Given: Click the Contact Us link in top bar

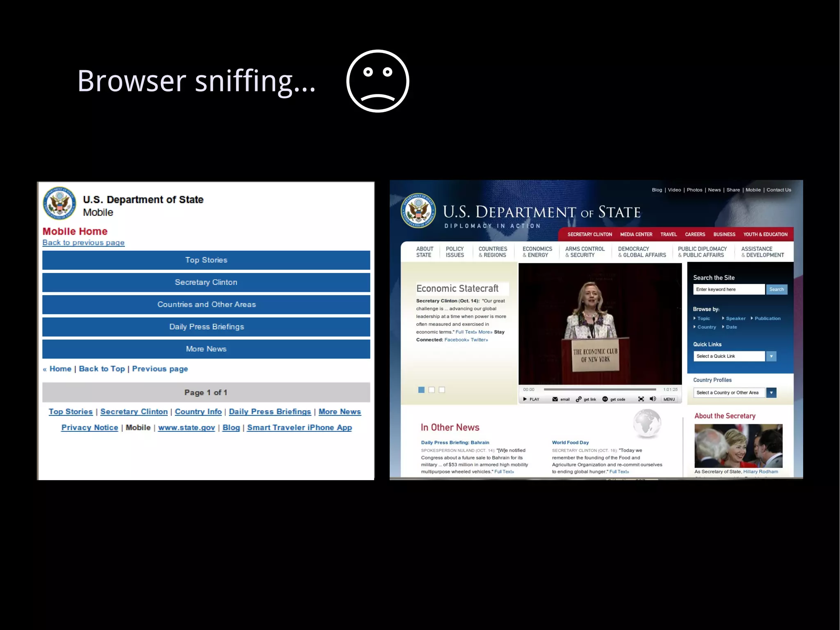Looking at the screenshot, I should (779, 190).
